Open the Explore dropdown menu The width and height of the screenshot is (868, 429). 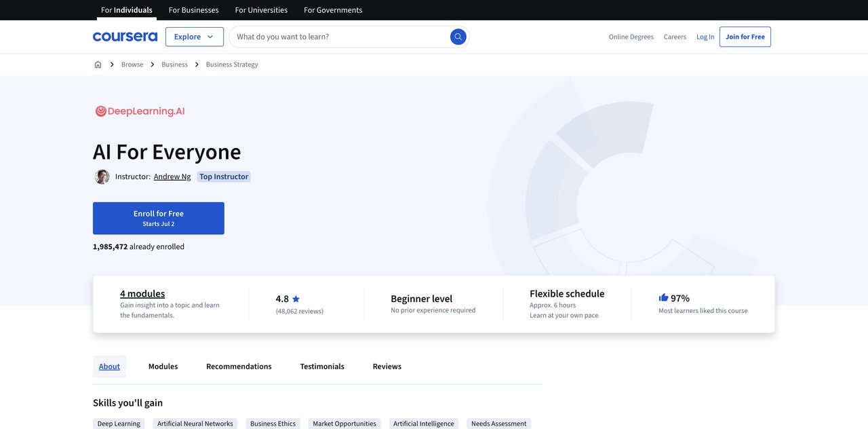195,37
